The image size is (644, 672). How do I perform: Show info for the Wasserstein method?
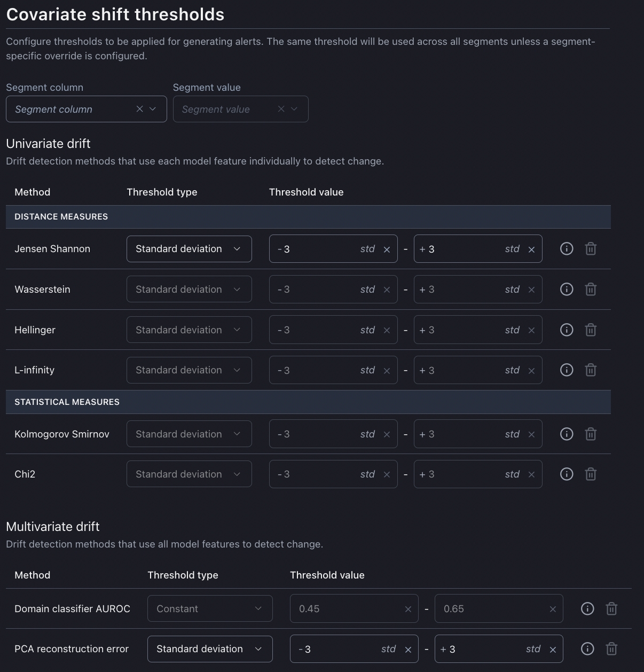coord(567,290)
